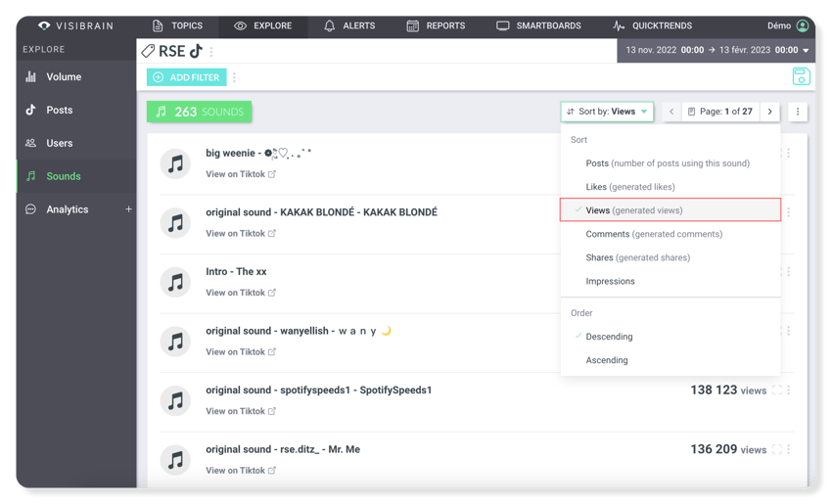
Task: Open View on Tiktok for Intro - The xx
Action: coord(241,293)
